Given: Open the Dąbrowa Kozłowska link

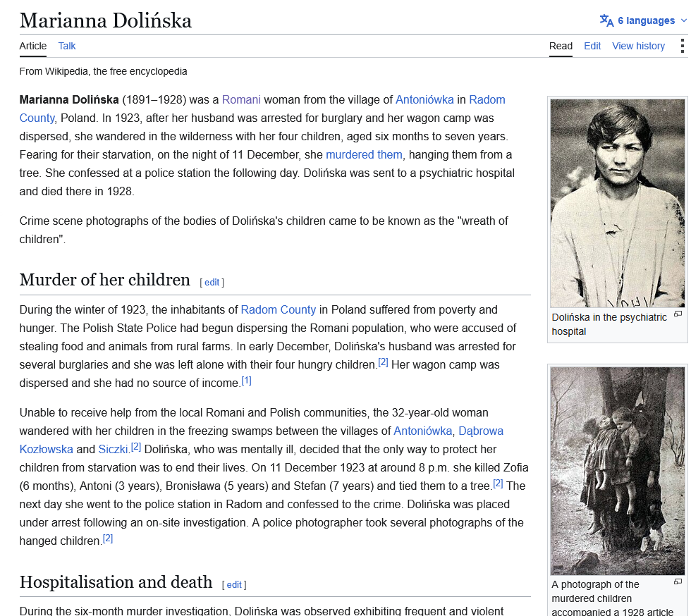Looking at the screenshot, I should point(481,431).
